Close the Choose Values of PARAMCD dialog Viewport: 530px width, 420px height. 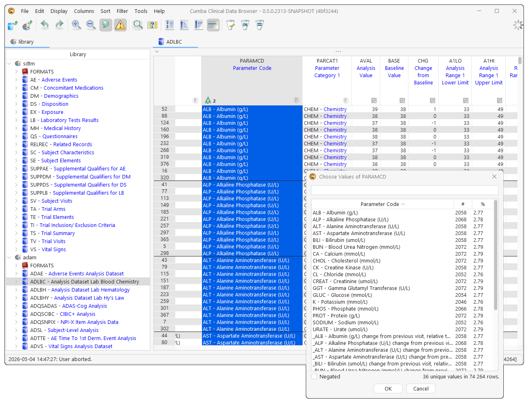pyautogui.click(x=494, y=176)
